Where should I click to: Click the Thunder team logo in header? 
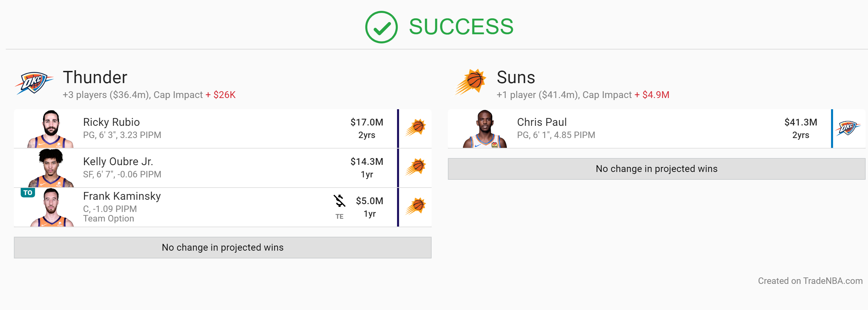34,83
